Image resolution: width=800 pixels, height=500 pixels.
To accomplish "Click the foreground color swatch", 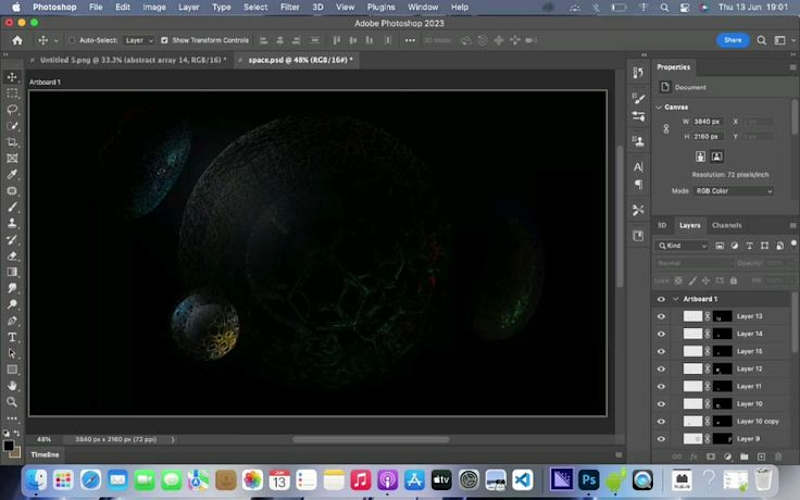I will [8, 445].
